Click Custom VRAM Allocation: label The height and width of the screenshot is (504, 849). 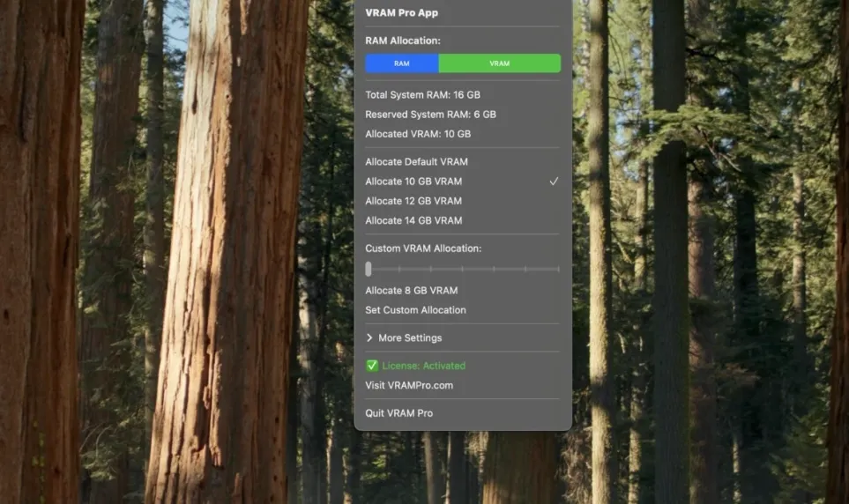click(x=423, y=248)
